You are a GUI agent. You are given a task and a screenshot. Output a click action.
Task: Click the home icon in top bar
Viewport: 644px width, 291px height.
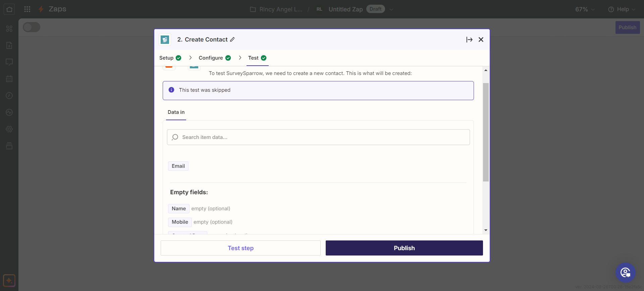[9, 9]
